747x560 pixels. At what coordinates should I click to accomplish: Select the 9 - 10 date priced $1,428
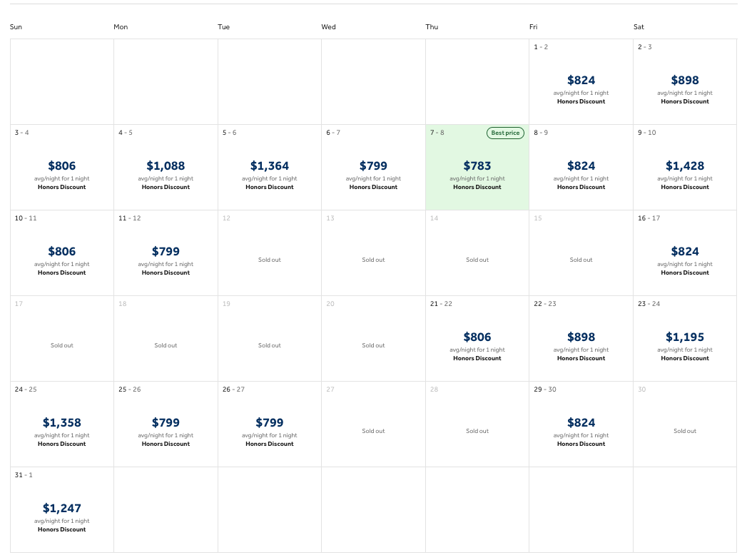click(x=685, y=167)
